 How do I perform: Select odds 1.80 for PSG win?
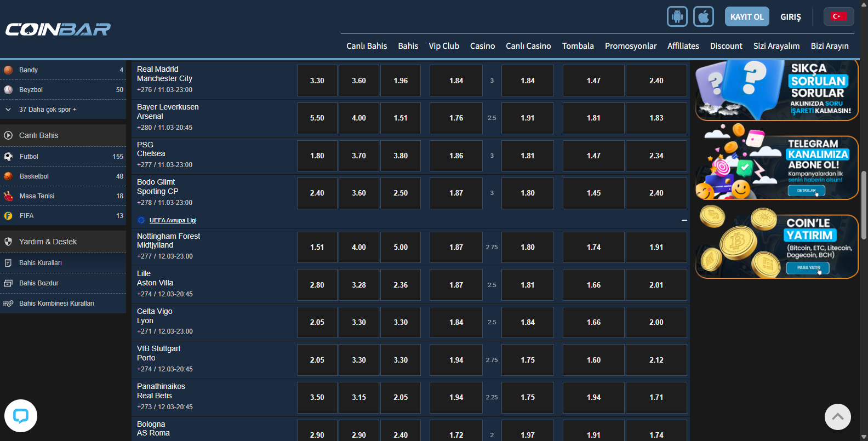point(317,156)
